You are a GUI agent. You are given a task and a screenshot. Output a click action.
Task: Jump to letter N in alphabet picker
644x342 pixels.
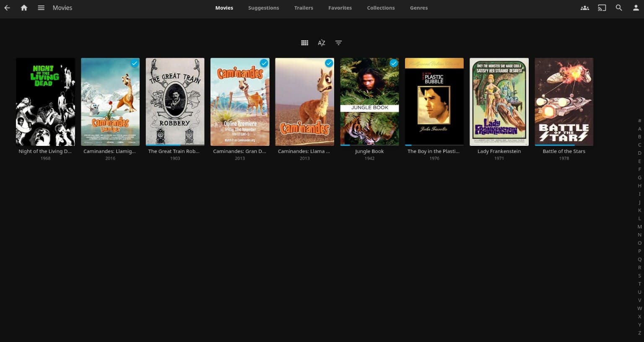pos(639,235)
